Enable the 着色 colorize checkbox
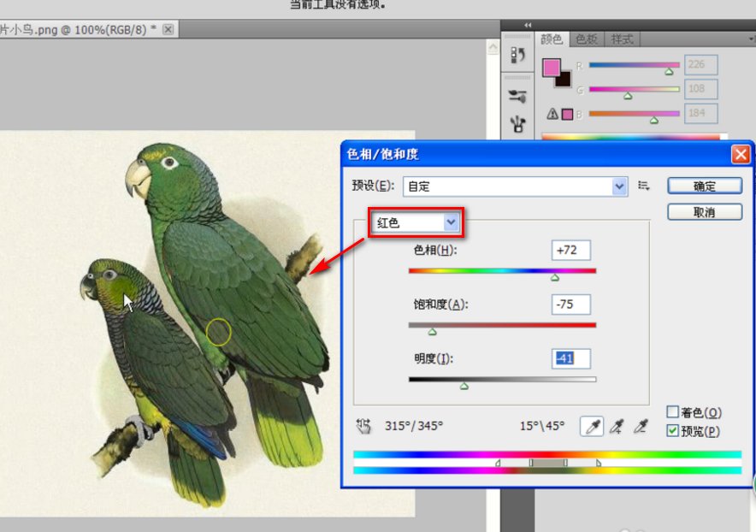This screenshot has height=532, width=756. [x=673, y=412]
